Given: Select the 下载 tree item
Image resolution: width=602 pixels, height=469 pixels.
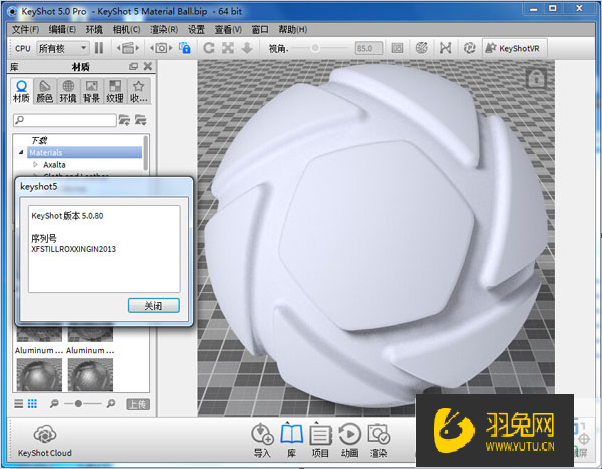Looking at the screenshot, I should pyautogui.click(x=39, y=140).
